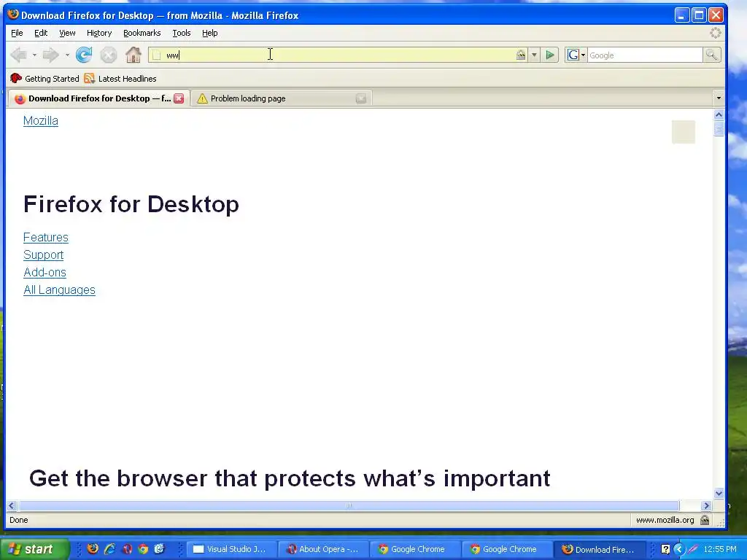Open the forward history dropdown arrow
The image size is (747, 560).
(x=67, y=55)
